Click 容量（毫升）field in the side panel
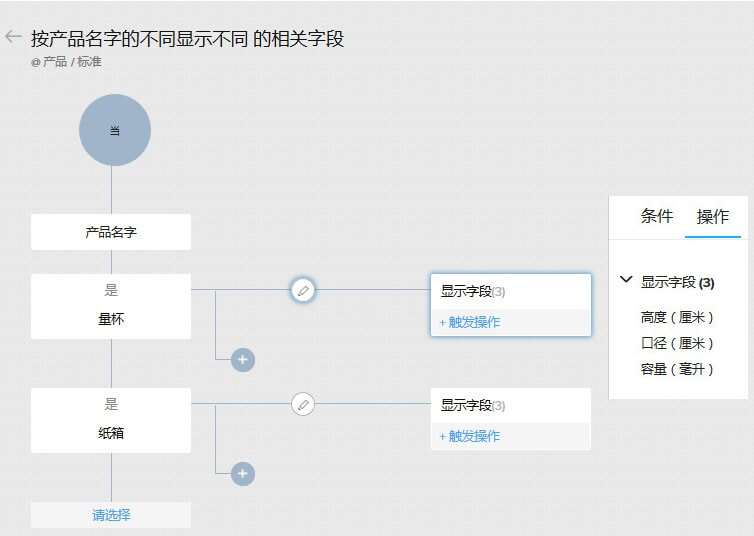Image resolution: width=754 pixels, height=536 pixels. coord(678,369)
